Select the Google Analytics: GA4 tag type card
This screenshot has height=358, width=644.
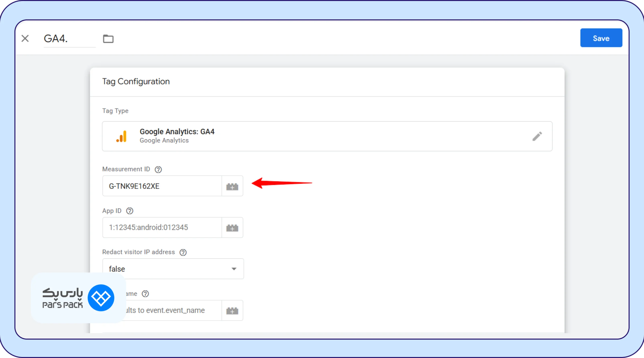click(x=327, y=136)
